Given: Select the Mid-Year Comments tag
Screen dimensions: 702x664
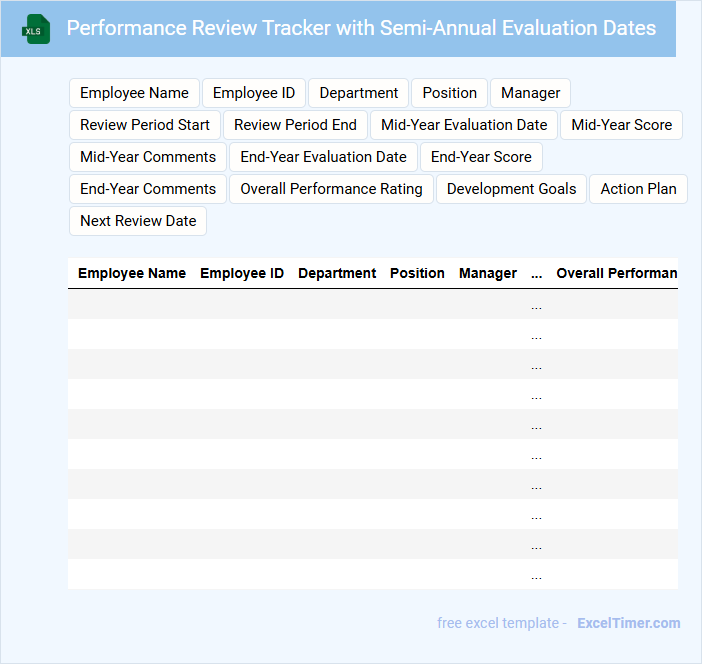Looking at the screenshot, I should click(148, 157).
